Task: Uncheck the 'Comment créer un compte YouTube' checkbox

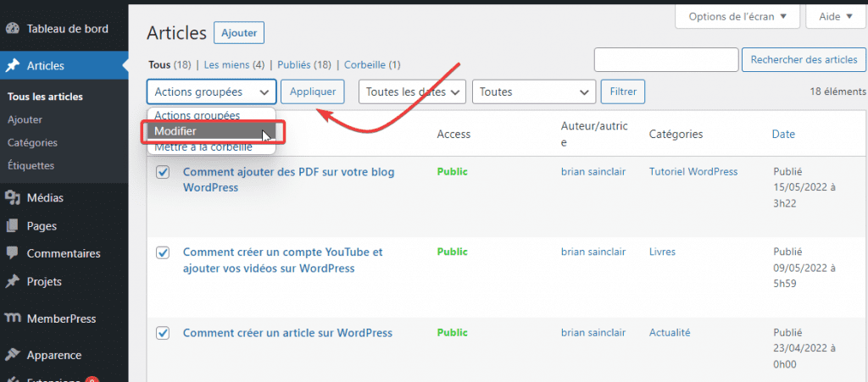Action: pyautogui.click(x=163, y=252)
